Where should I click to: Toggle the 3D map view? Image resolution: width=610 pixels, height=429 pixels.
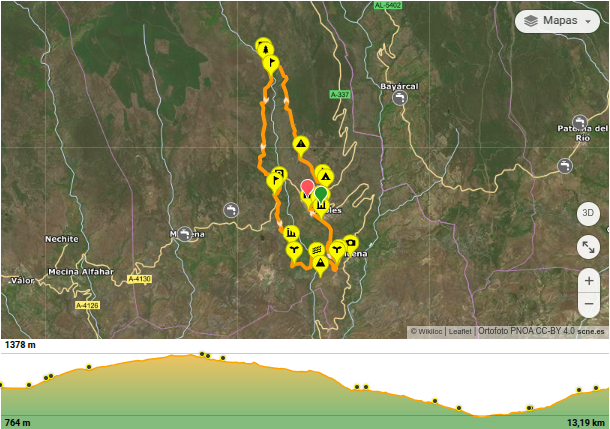(589, 213)
